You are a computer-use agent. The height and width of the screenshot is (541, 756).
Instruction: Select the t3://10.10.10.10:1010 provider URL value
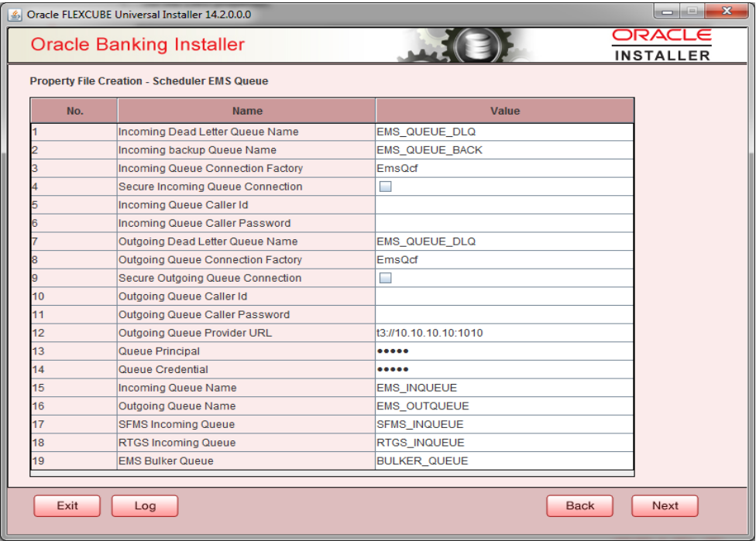coord(504,333)
